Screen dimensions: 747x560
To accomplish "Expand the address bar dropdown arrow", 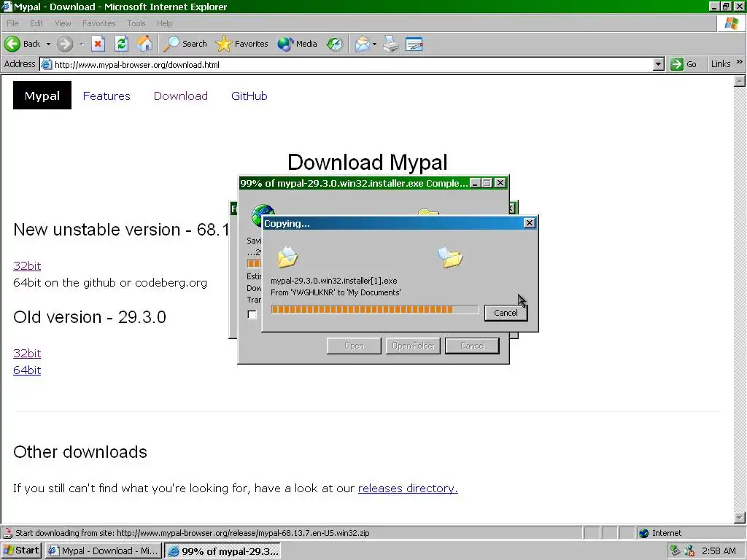I will (659, 64).
